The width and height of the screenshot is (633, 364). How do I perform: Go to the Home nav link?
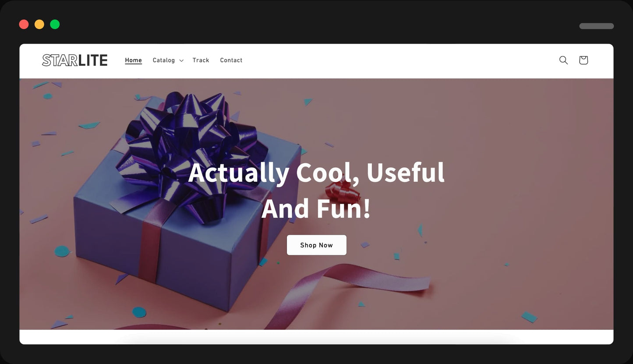click(x=133, y=60)
